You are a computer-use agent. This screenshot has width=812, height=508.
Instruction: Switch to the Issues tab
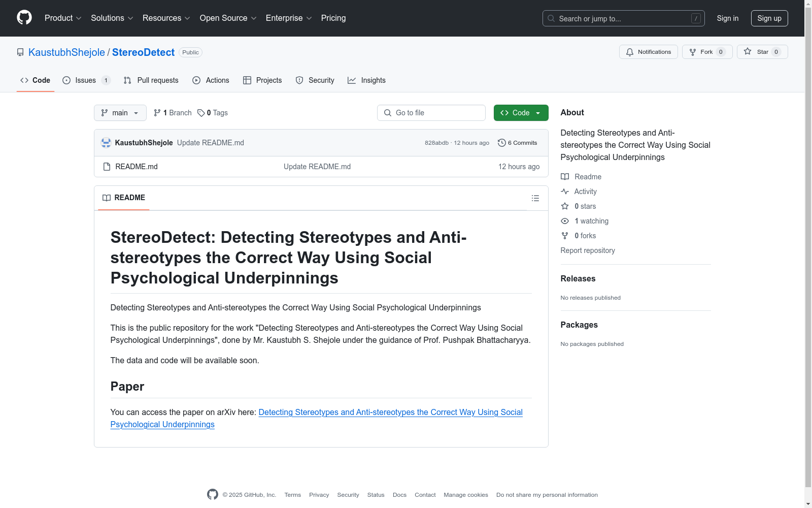pos(85,80)
